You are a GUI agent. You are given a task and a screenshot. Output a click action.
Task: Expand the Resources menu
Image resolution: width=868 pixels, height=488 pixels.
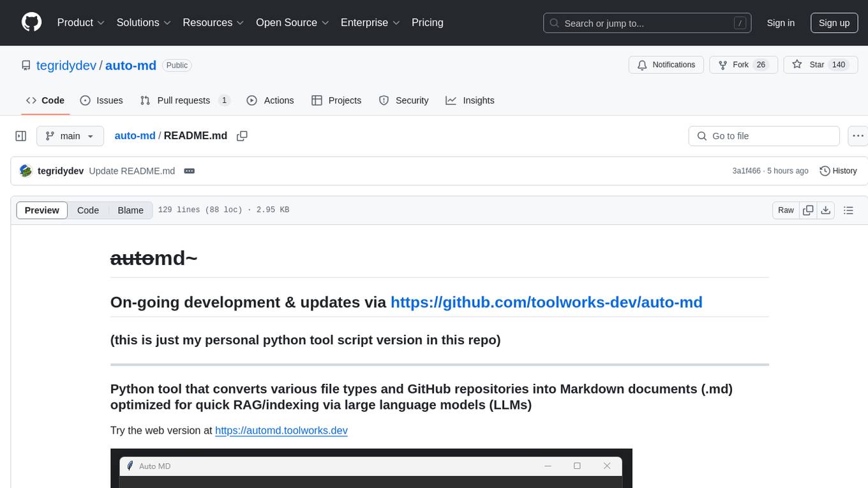[213, 22]
